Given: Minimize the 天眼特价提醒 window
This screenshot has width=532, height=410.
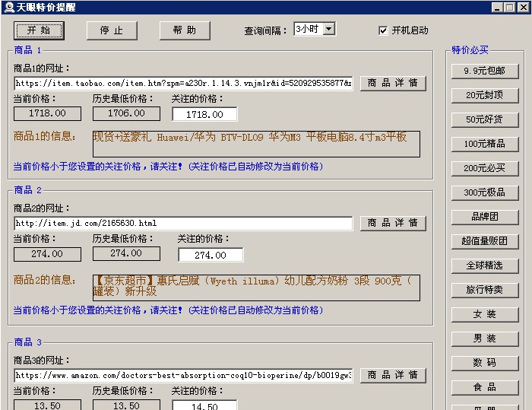Looking at the screenshot, I should click(497, 8).
